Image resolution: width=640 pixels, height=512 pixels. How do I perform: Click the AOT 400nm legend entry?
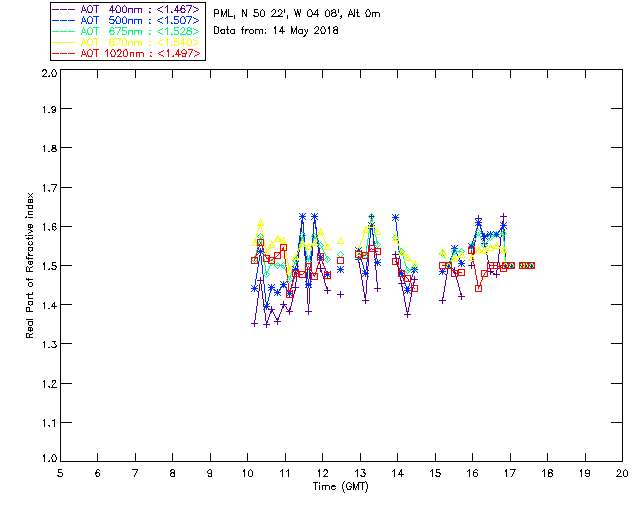tap(126, 9)
